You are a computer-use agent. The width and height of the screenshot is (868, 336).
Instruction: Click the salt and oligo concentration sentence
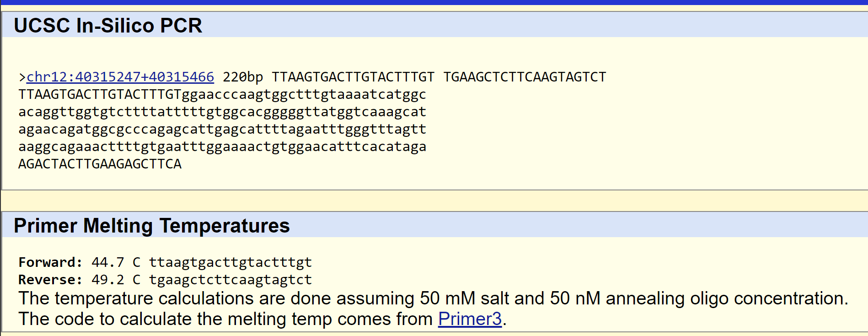tap(433, 298)
